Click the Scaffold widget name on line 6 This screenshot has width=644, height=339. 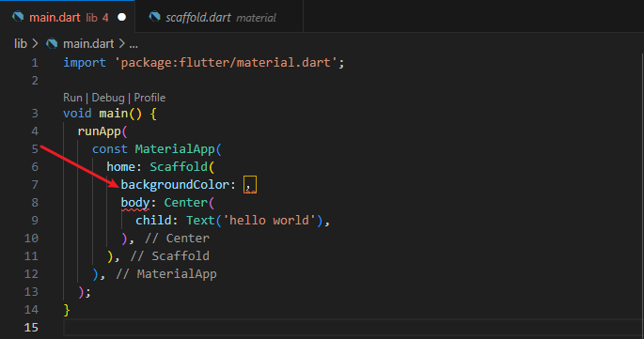[x=179, y=166]
